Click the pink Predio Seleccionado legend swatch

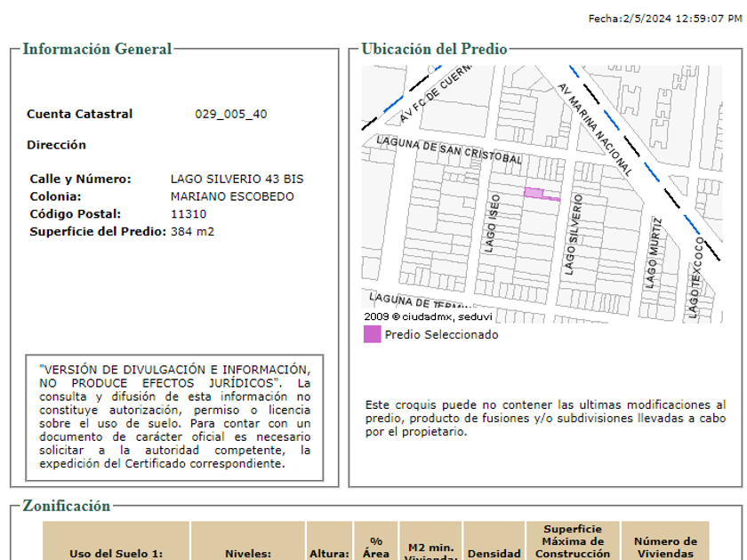[x=372, y=335]
